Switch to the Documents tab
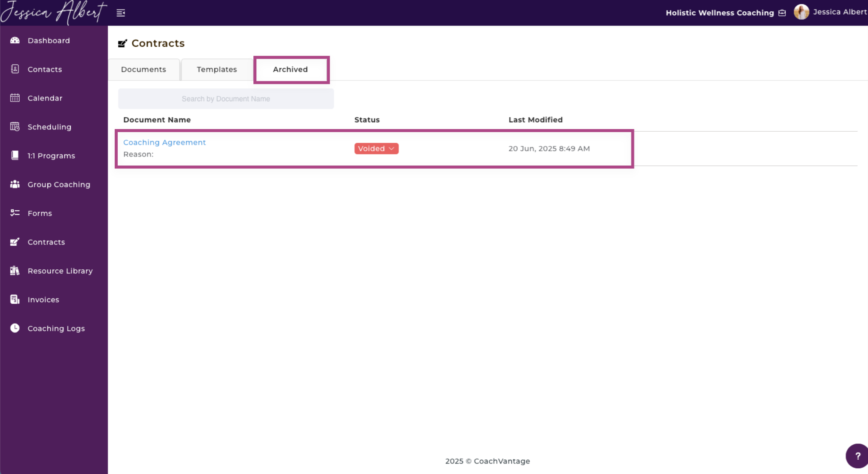 click(x=144, y=69)
